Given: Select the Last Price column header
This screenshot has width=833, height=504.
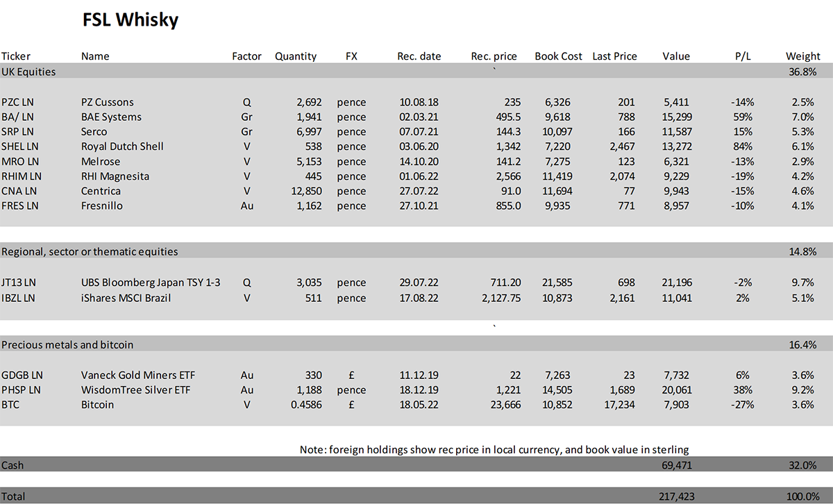Looking at the screenshot, I should [x=614, y=56].
